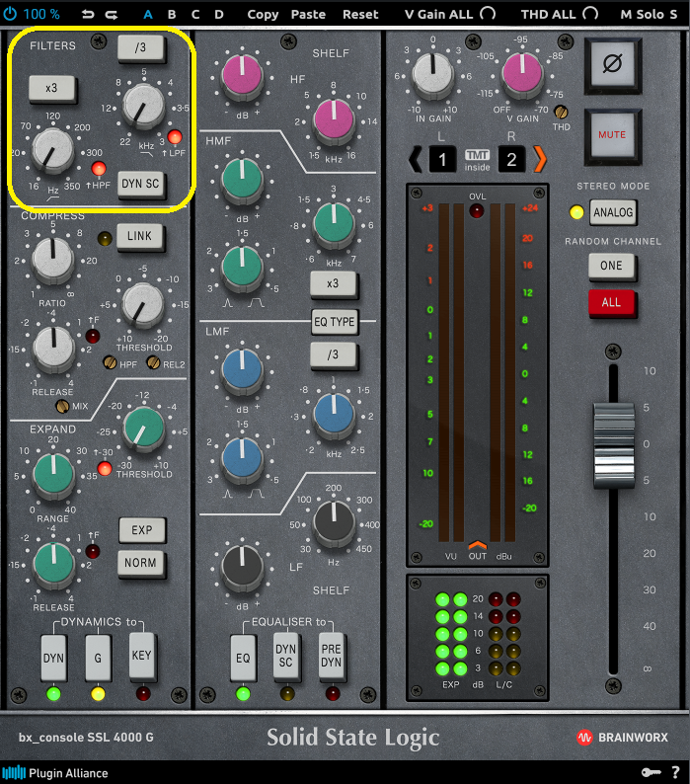Click the LPF filter kHz knob
Screen dimensions: 690x784
(143, 106)
